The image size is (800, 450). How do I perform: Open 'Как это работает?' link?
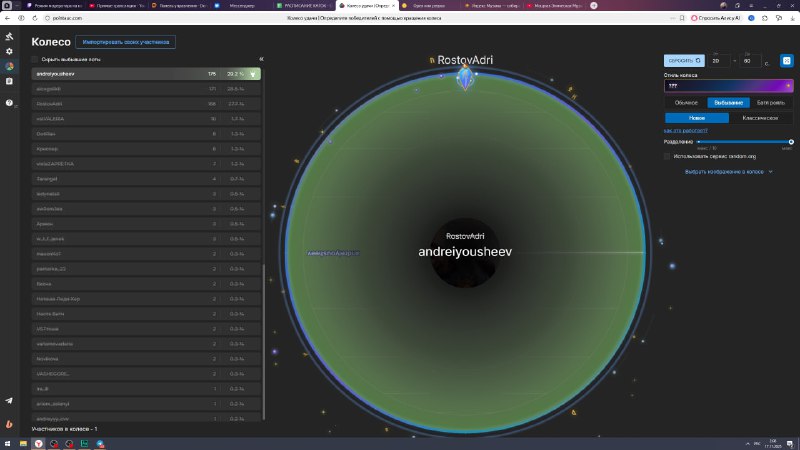click(686, 130)
